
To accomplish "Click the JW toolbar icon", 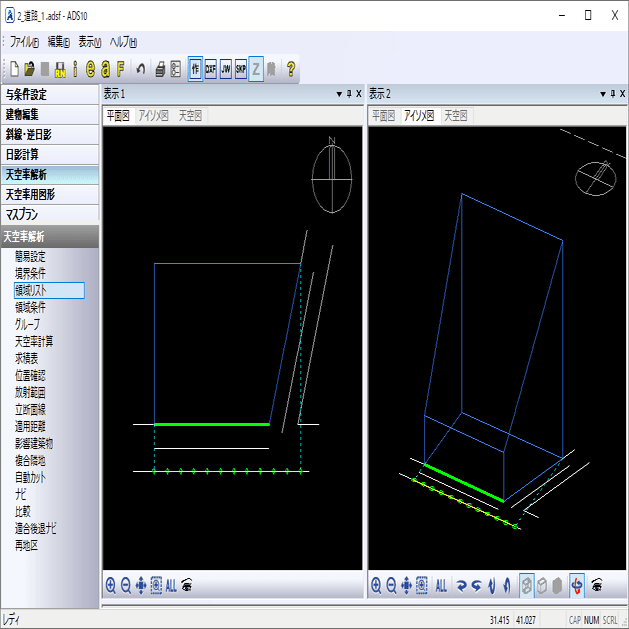I will coord(226,69).
